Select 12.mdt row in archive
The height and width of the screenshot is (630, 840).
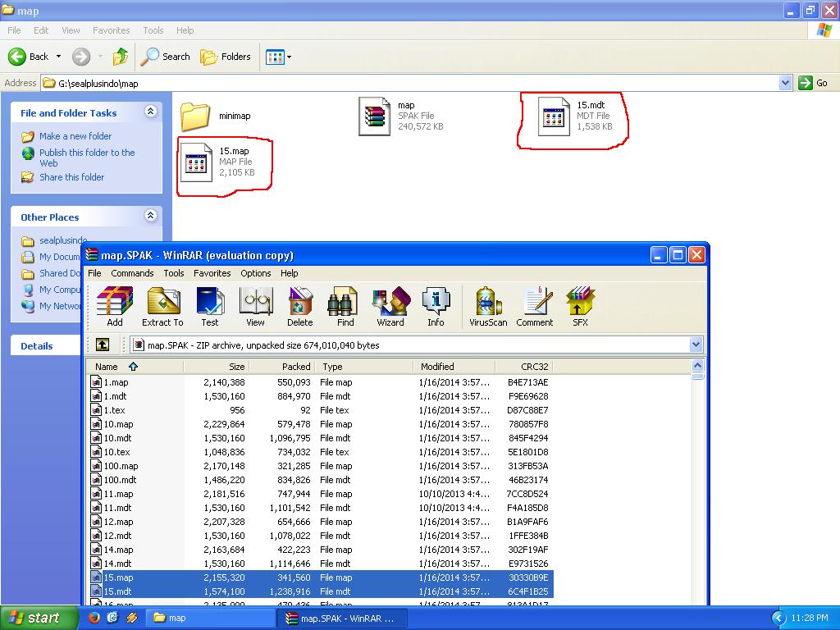click(321, 536)
